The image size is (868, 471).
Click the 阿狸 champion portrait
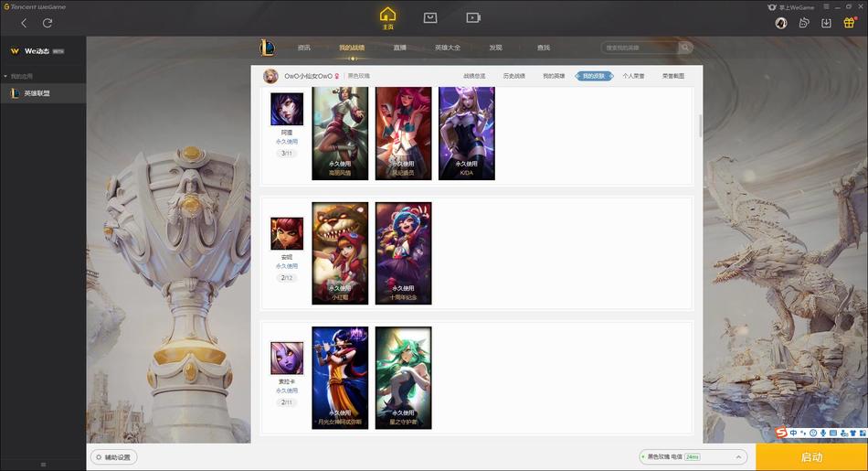pos(287,109)
